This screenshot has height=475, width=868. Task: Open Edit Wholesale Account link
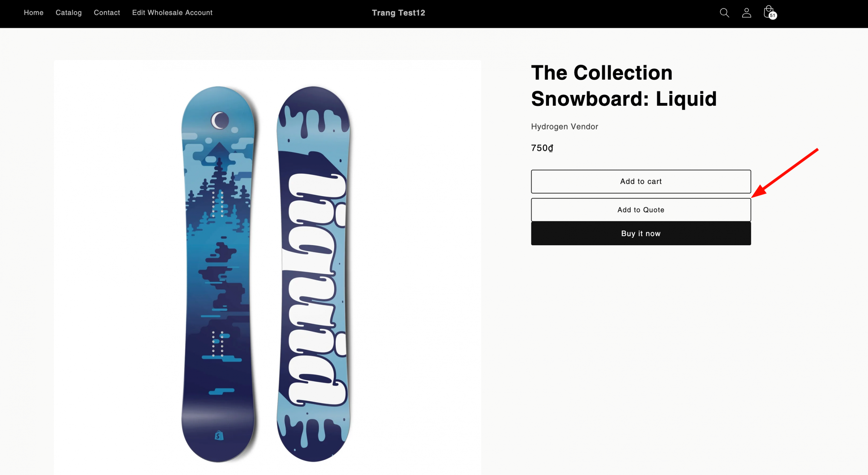tap(172, 13)
